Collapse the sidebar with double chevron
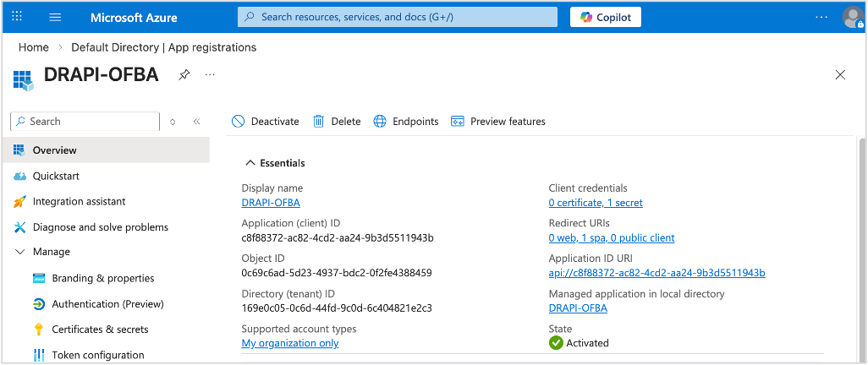The width and height of the screenshot is (868, 365). [x=196, y=122]
